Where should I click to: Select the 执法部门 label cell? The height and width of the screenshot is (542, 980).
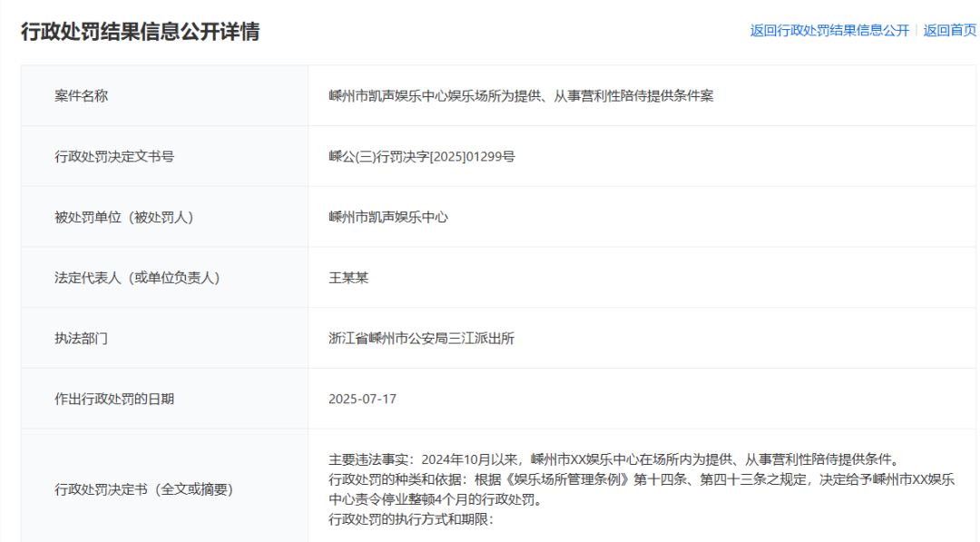(x=81, y=339)
